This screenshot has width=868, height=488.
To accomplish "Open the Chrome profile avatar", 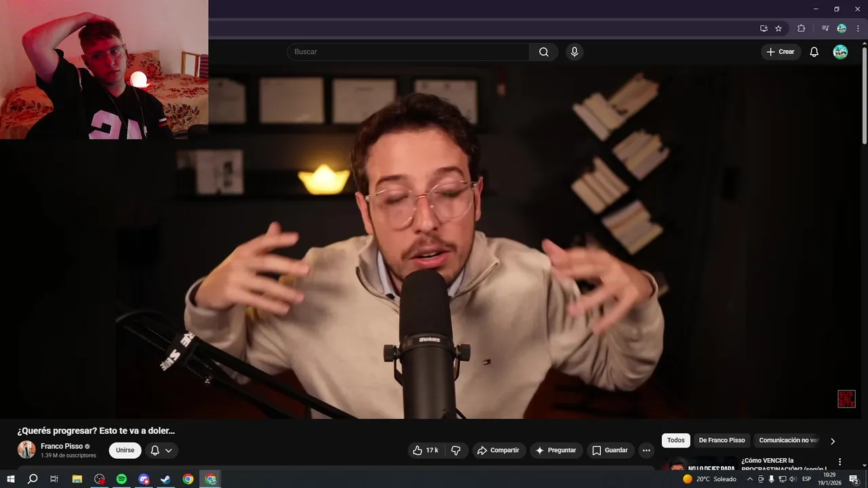I will tap(842, 28).
